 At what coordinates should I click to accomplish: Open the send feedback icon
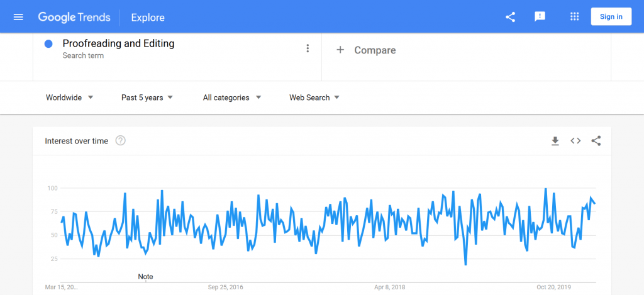tap(540, 17)
